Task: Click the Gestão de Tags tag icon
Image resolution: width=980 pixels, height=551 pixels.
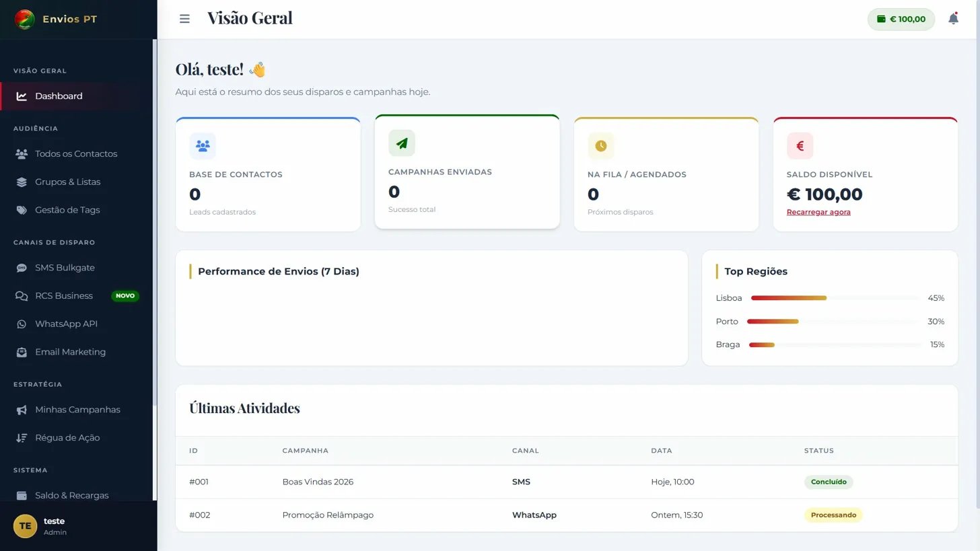Action: click(21, 210)
